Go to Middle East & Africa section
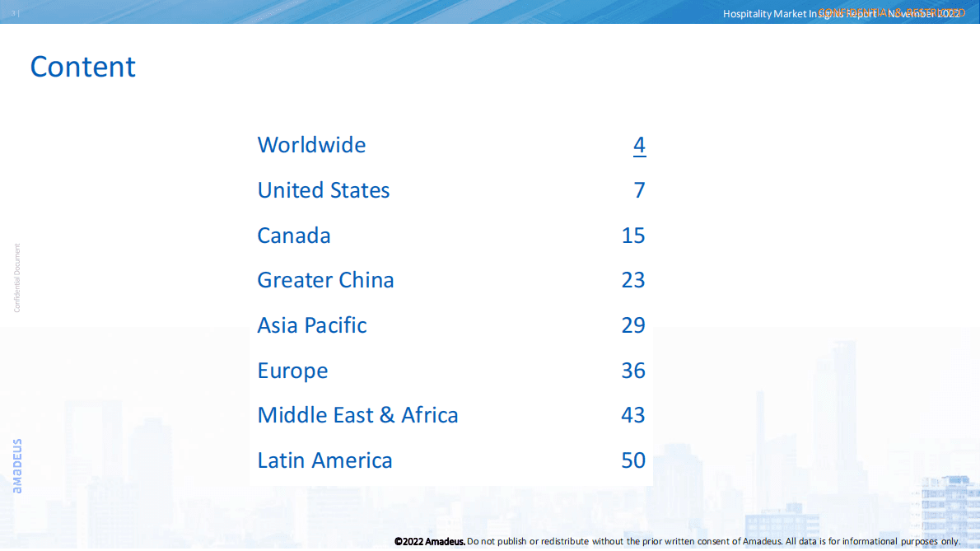This screenshot has width=980, height=551. click(357, 415)
